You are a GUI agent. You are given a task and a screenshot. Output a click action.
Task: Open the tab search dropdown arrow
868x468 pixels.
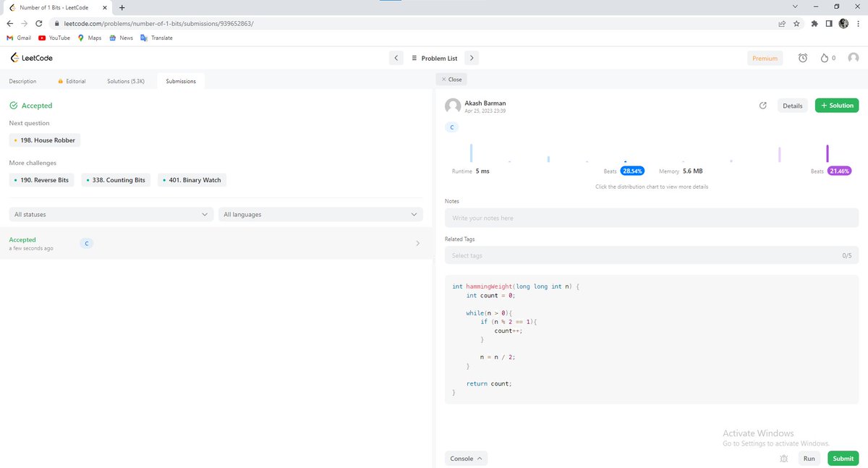pos(795,7)
